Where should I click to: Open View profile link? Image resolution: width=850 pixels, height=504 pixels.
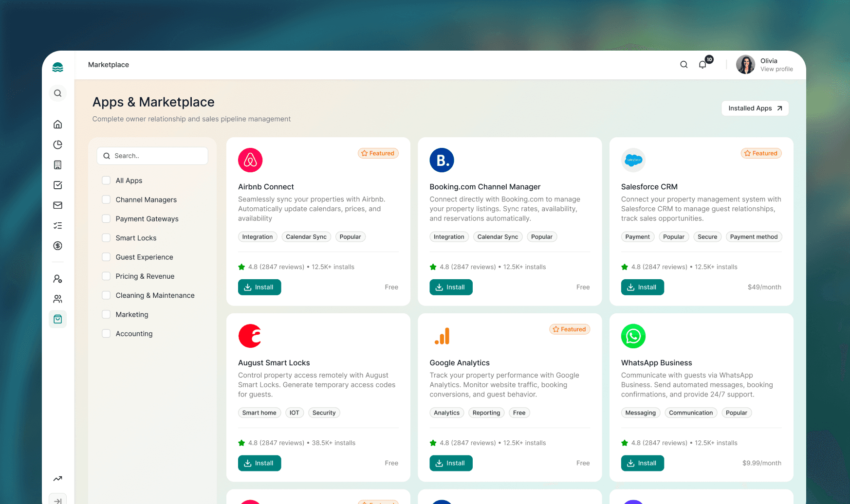[x=776, y=69]
